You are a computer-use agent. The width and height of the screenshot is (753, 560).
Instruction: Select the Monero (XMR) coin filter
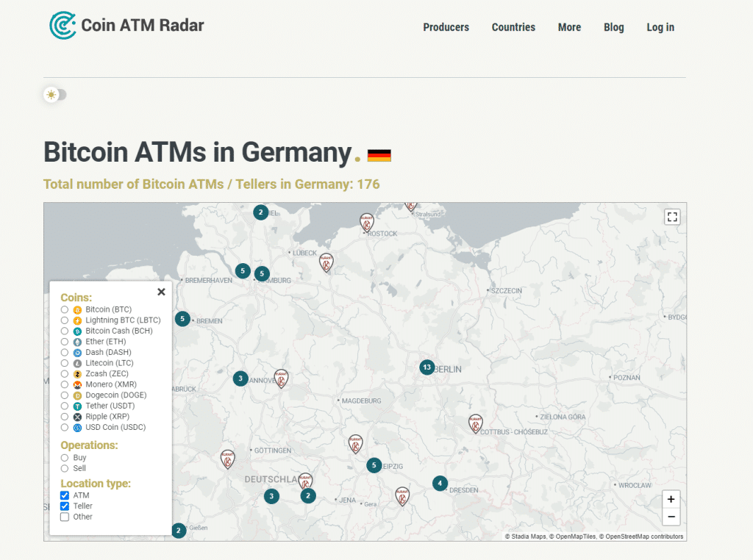coord(65,384)
